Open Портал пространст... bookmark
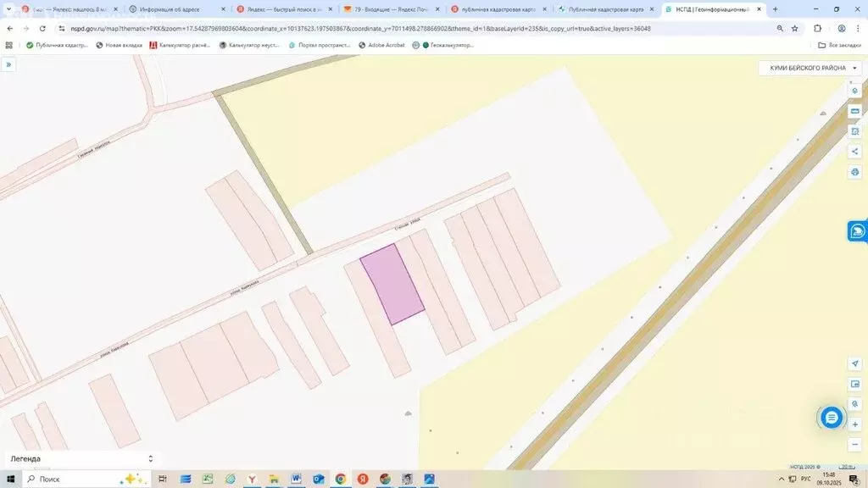 [320, 46]
